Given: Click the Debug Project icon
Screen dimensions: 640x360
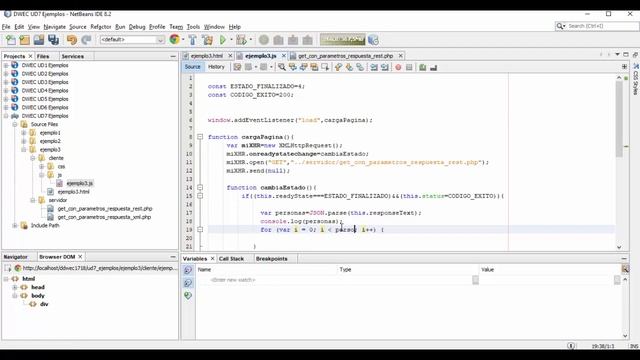Looking at the screenshot, I should pyautogui.click(x=241, y=40).
